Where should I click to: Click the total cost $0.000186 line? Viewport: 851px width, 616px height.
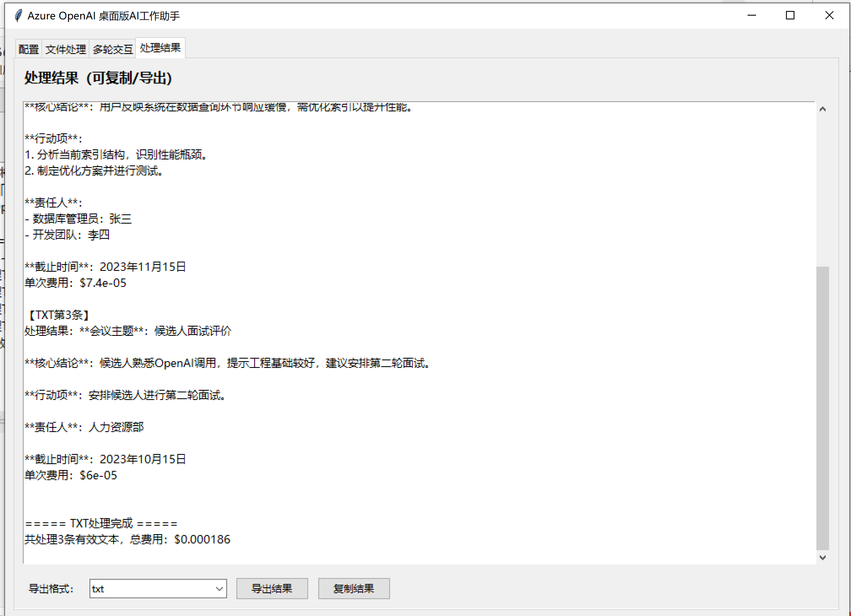[127, 540]
